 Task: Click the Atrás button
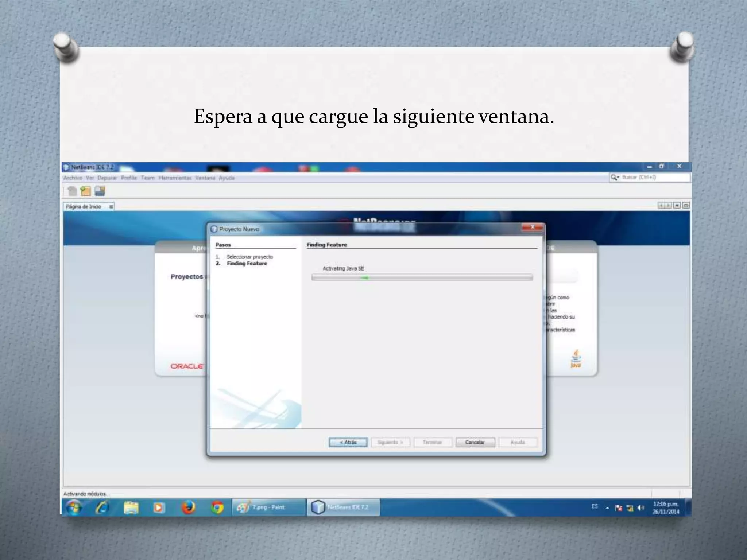pos(348,442)
